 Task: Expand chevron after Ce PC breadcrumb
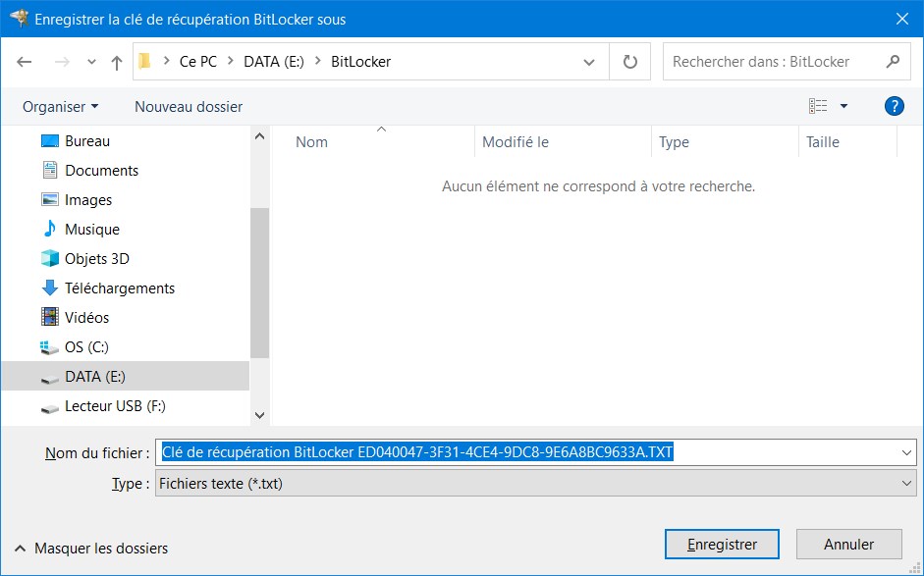231,61
